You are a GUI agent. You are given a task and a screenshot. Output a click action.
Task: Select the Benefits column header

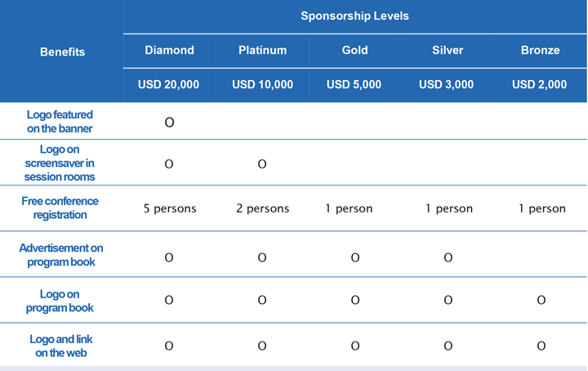pos(62,51)
